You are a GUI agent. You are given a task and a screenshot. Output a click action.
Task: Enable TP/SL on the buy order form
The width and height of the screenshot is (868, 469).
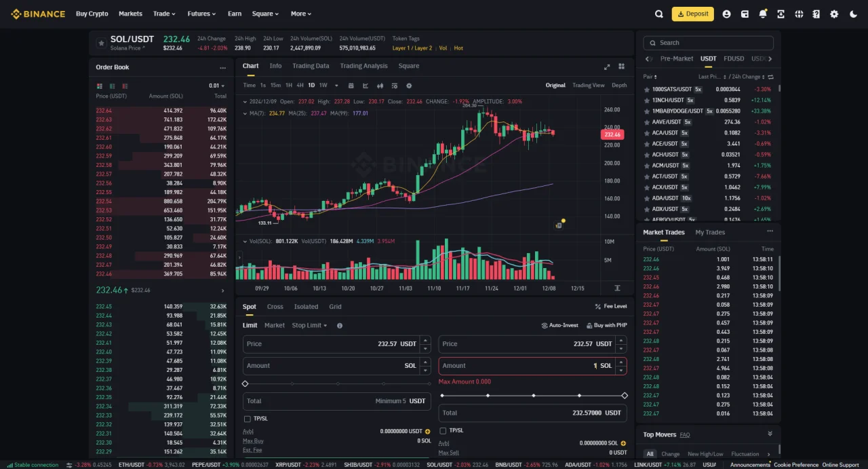[x=248, y=419]
